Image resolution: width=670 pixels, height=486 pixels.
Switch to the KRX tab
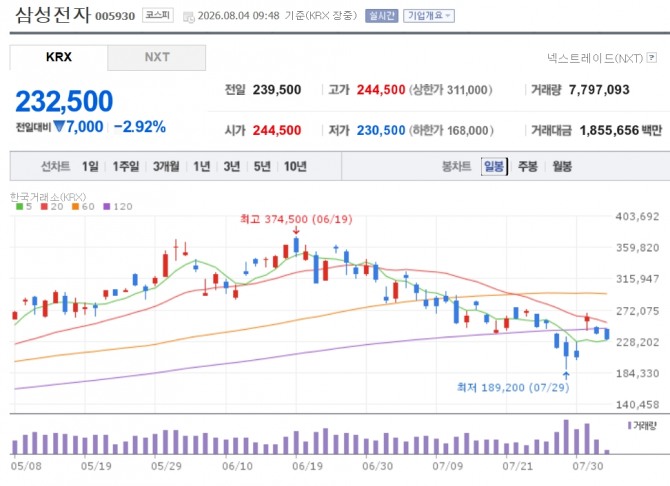59,57
